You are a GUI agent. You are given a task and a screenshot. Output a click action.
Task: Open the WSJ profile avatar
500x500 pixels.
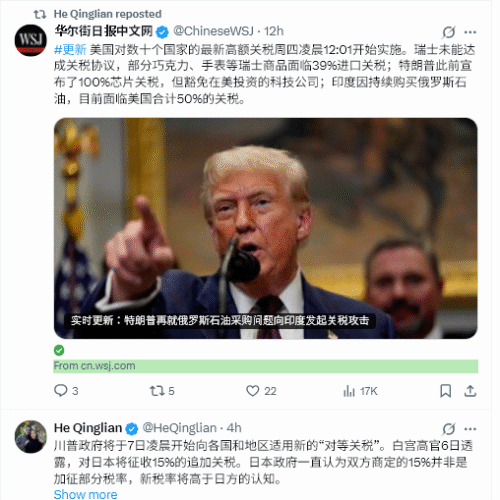(x=31, y=40)
